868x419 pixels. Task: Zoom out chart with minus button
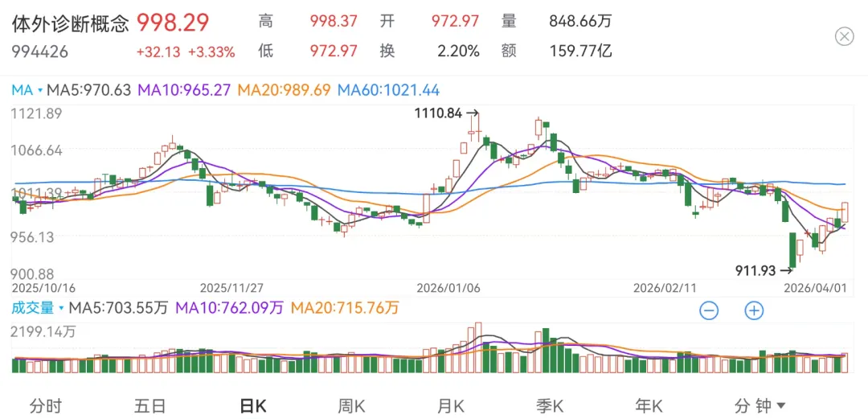(x=709, y=310)
